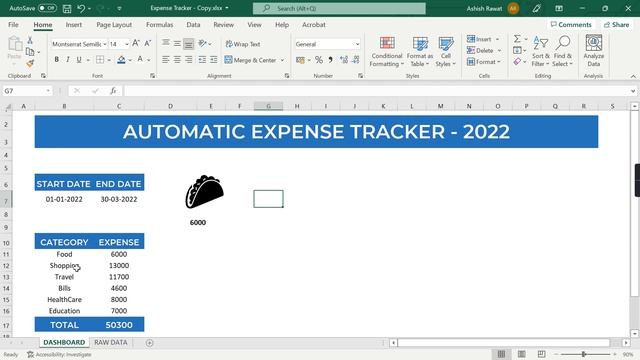Screen dimensions: 640x360
Task: Click Increase Font Size icon
Action: point(136,43)
